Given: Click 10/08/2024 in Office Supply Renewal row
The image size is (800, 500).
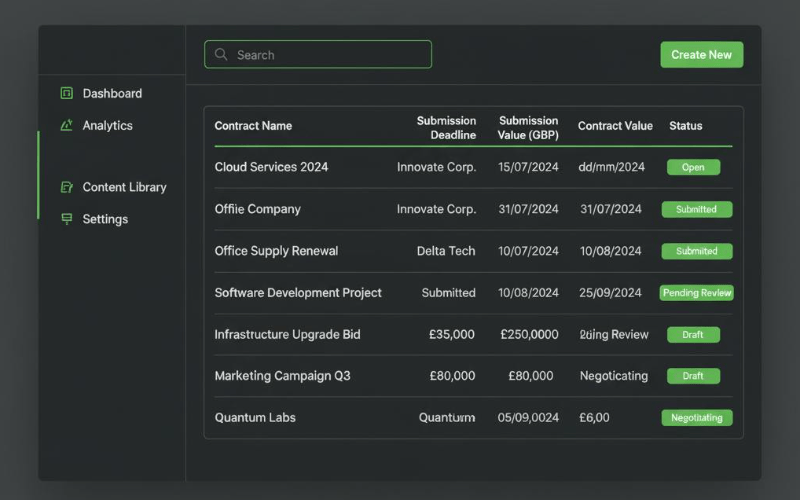Looking at the screenshot, I should [611, 251].
